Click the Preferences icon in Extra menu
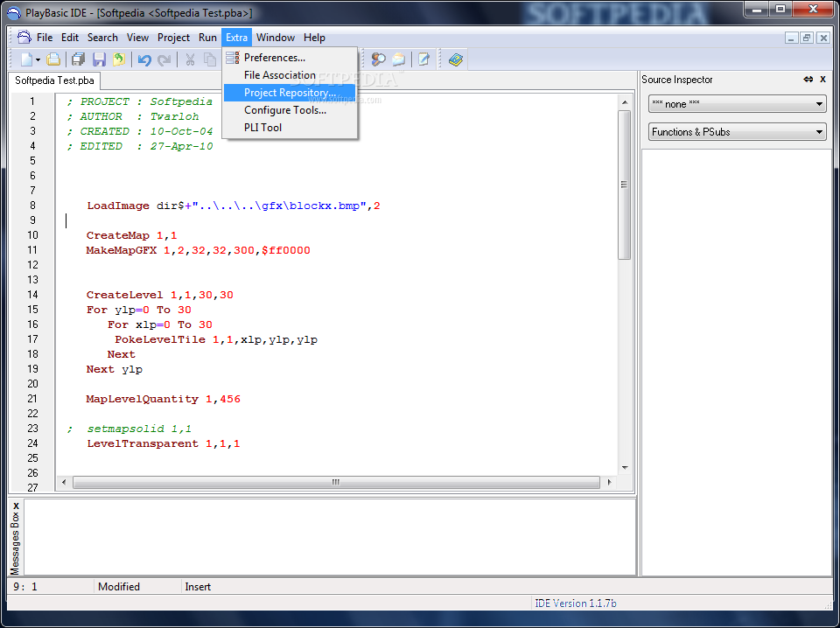840x628 pixels. click(233, 57)
